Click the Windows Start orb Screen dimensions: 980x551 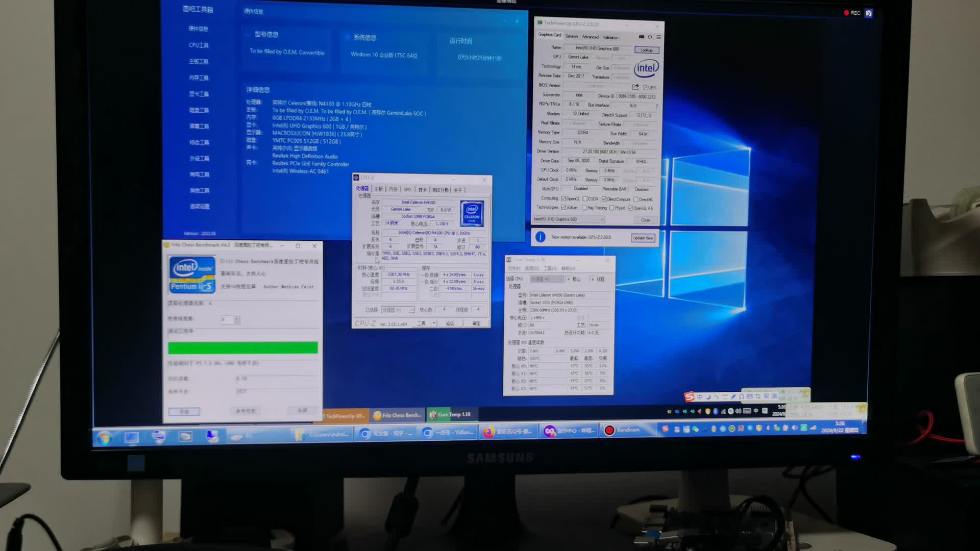tap(105, 438)
